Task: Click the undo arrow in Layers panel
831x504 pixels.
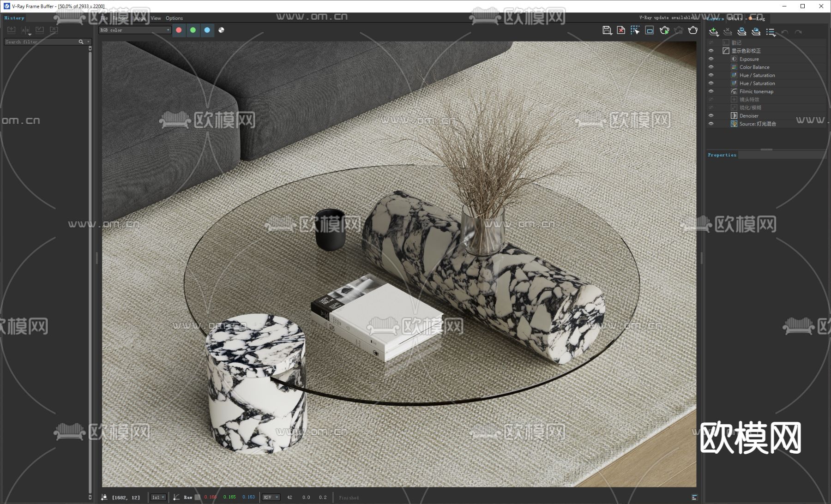Action: click(x=785, y=32)
